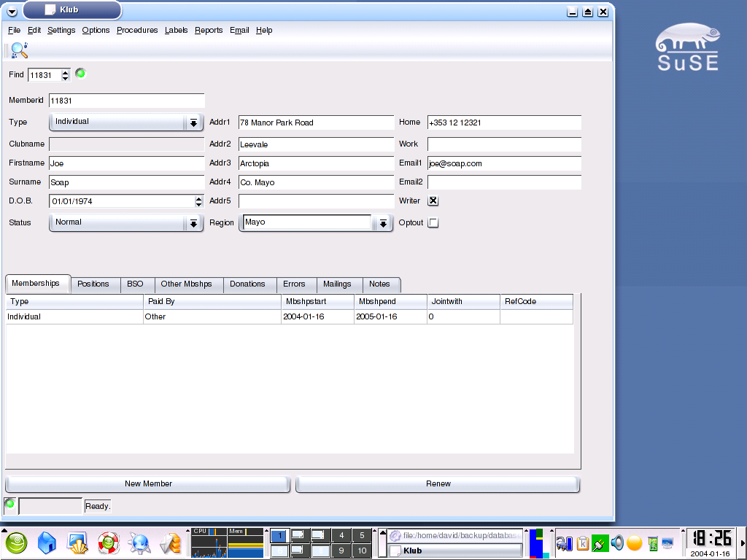Click the New Member button
747x560 pixels.
(148, 484)
